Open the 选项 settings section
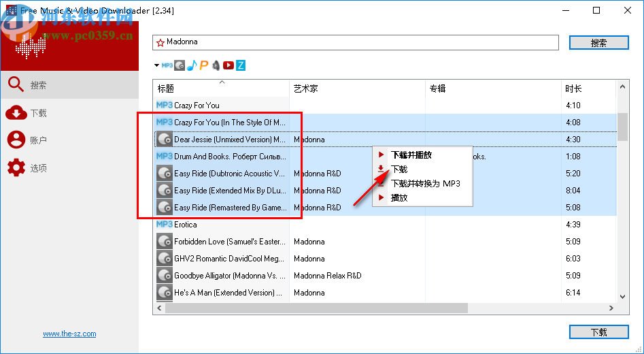This screenshot has width=644, height=354. pos(70,167)
